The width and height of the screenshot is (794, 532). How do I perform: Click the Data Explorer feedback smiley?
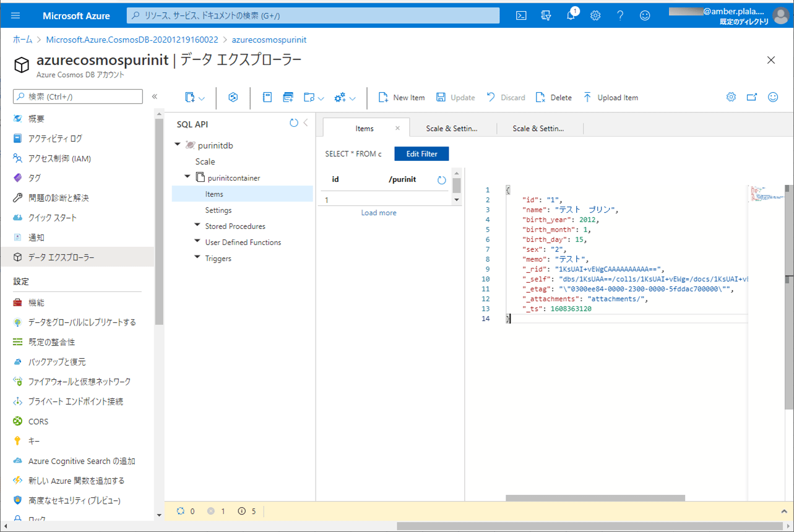773,97
